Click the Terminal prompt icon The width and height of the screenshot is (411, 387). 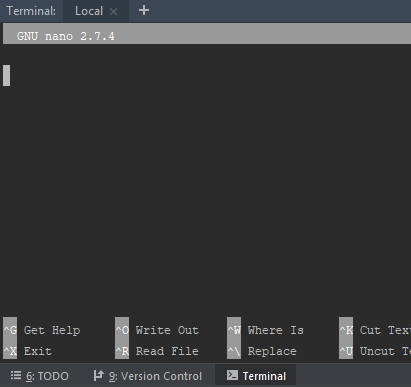(x=232, y=375)
